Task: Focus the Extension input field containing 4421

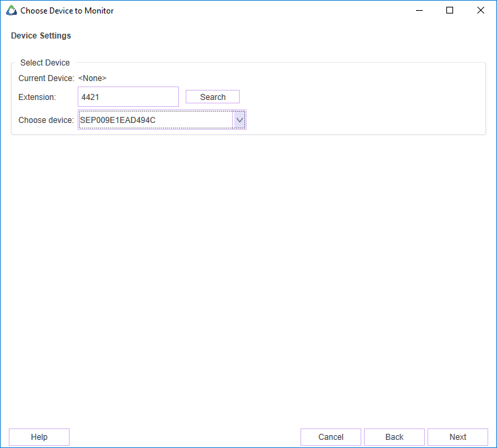Action: point(128,97)
